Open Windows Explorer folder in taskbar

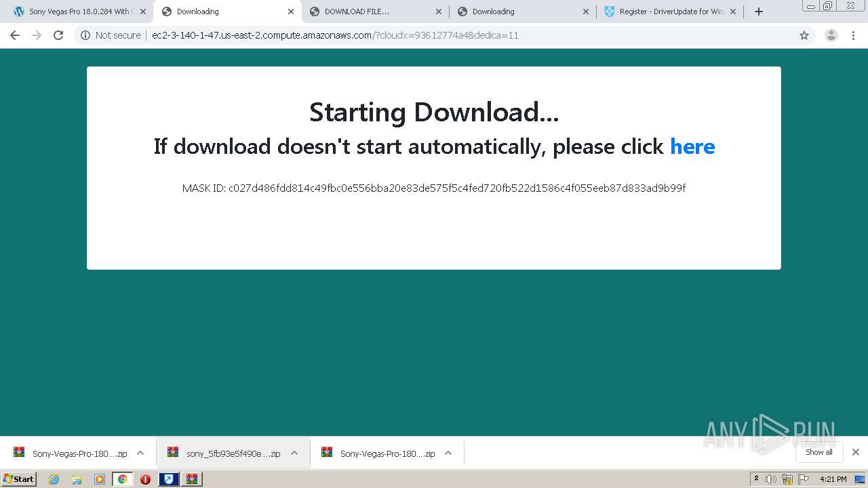coord(77,479)
